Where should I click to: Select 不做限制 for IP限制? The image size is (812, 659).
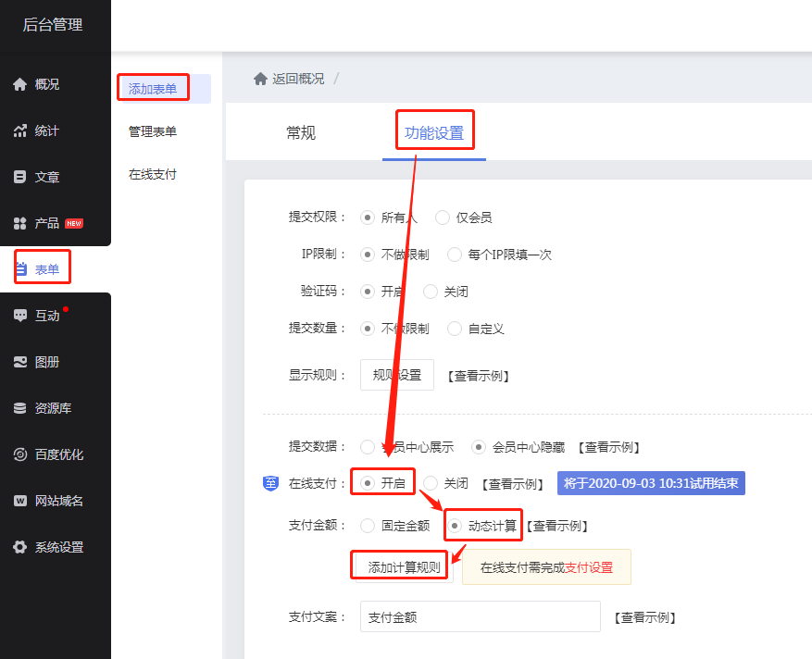click(x=368, y=255)
